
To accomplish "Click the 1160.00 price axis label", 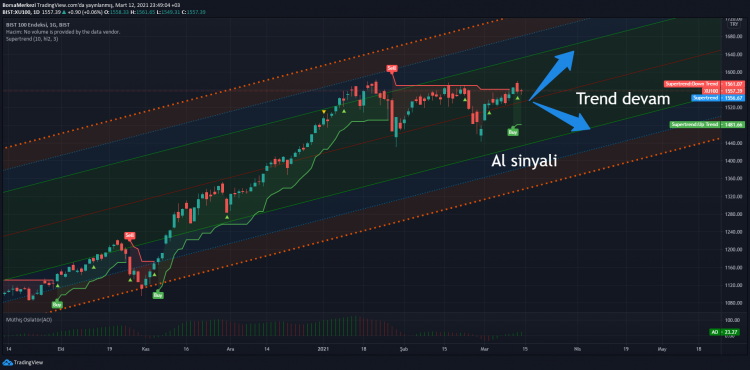I will (x=733, y=267).
